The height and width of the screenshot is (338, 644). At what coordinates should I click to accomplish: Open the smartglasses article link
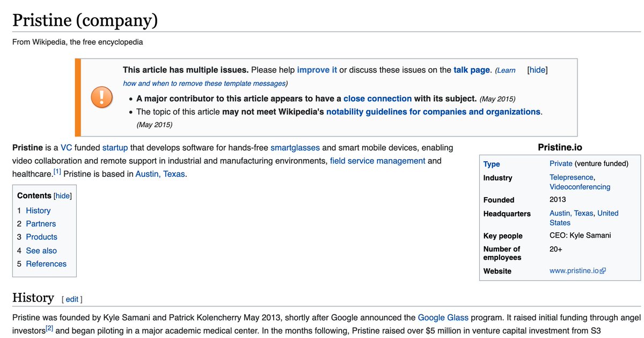pyautogui.click(x=295, y=147)
